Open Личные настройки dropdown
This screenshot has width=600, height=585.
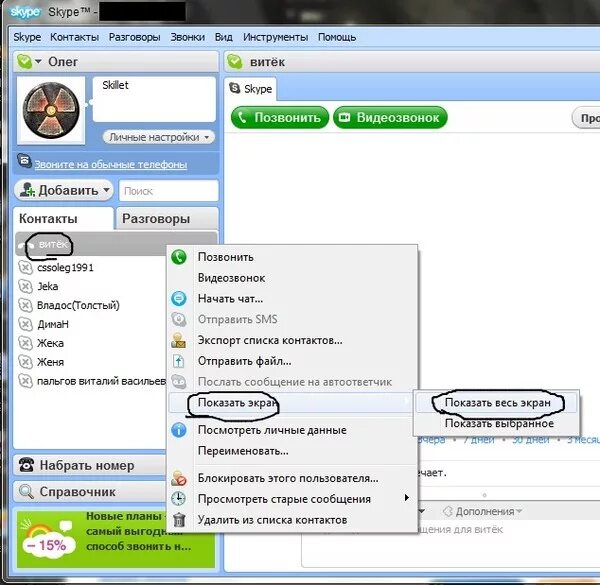click(x=159, y=137)
